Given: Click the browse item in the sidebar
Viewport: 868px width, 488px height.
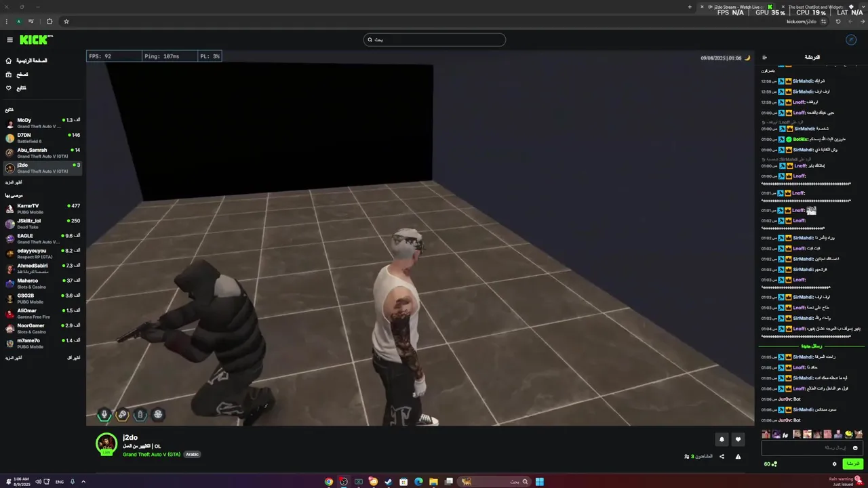Looking at the screenshot, I should point(18,75).
